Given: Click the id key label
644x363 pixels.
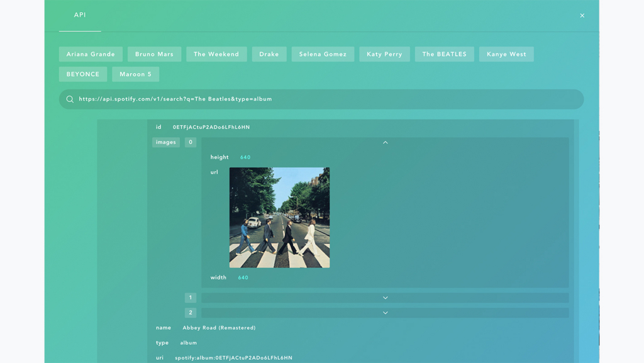Looking at the screenshot, I should pyautogui.click(x=158, y=127).
